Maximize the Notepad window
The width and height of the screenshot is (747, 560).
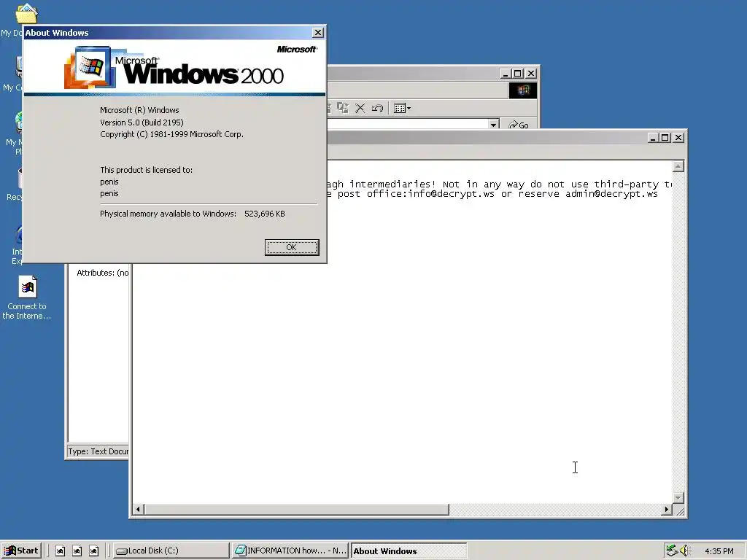[x=665, y=138]
